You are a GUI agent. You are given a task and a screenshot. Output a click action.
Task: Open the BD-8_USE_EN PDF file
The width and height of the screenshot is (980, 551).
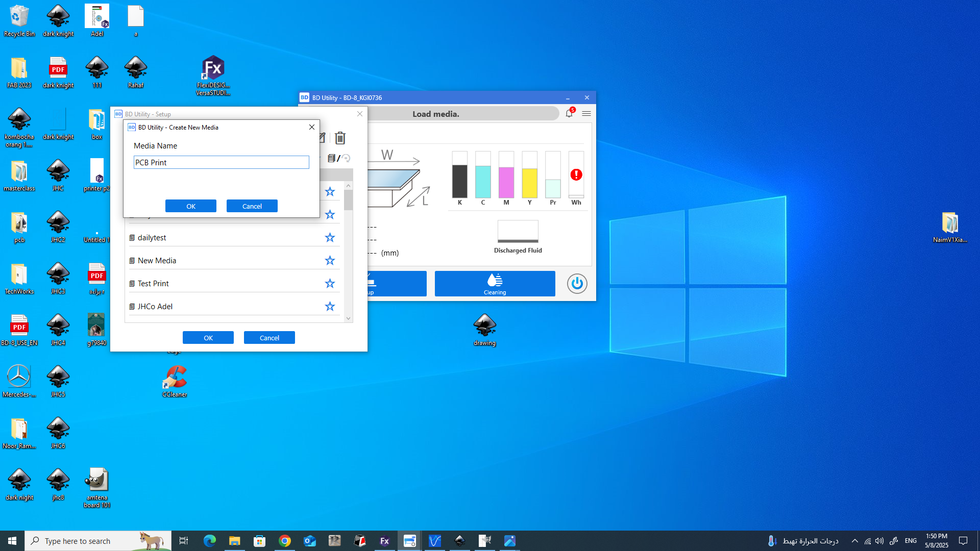coord(19,330)
